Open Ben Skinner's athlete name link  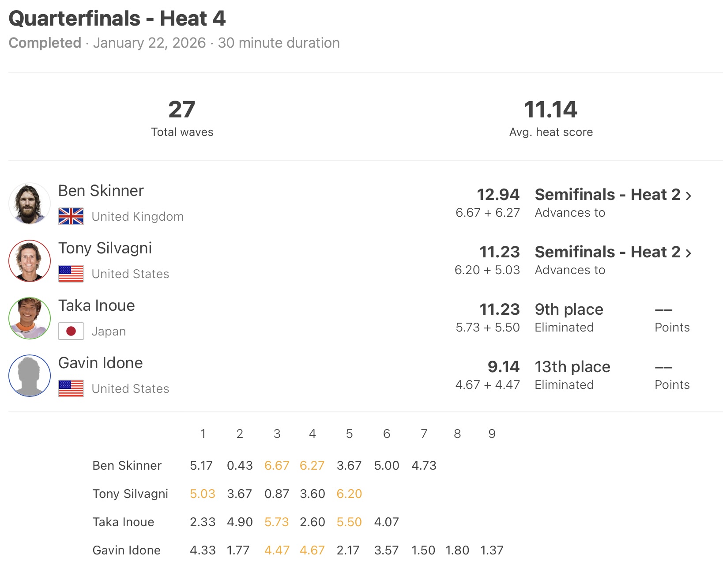tap(101, 191)
